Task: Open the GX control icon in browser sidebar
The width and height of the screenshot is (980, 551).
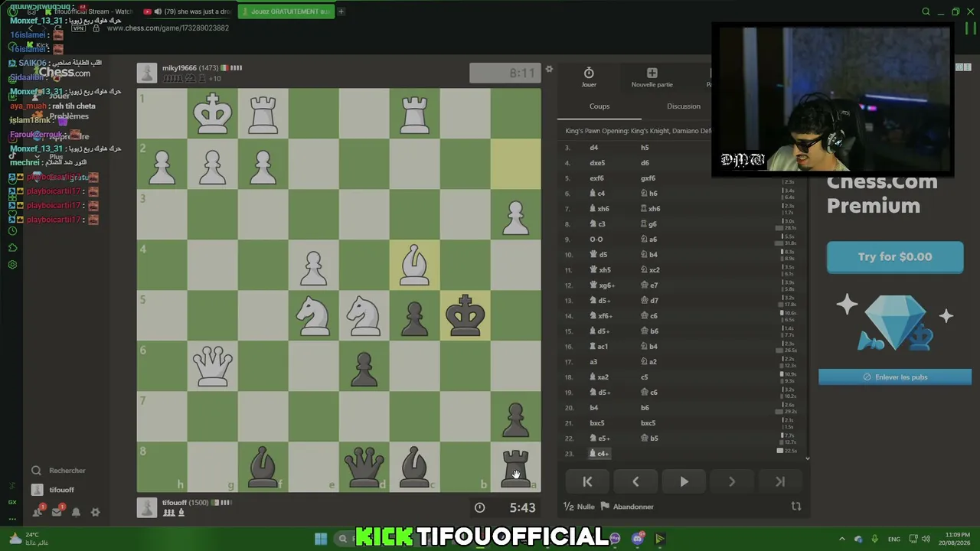Action: point(12,502)
